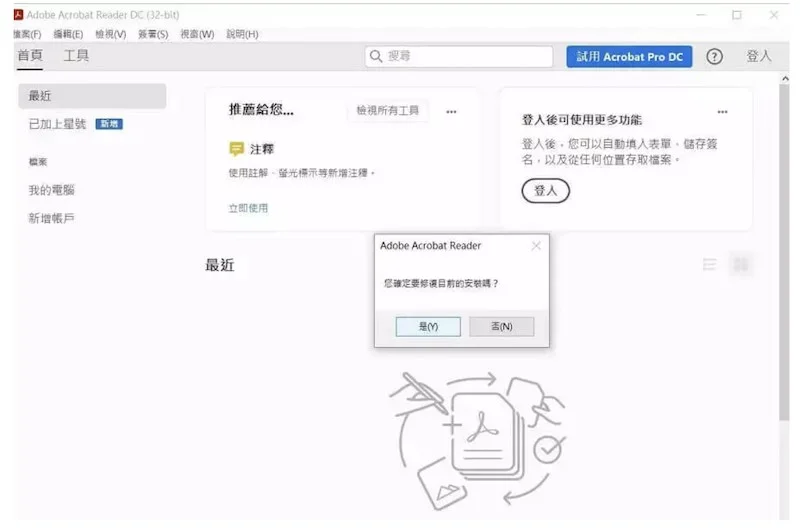Decline repair with 否(N)
Viewport: 800px width, 529px height.
pyautogui.click(x=502, y=326)
